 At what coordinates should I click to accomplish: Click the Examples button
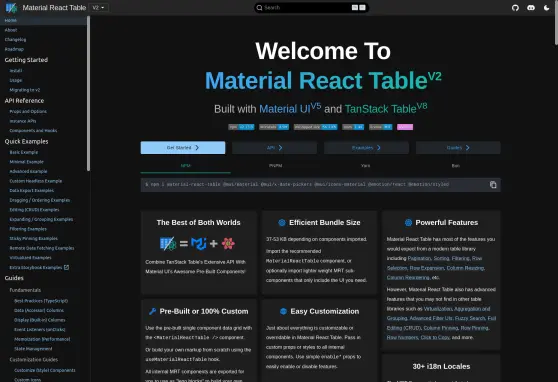[x=366, y=148]
